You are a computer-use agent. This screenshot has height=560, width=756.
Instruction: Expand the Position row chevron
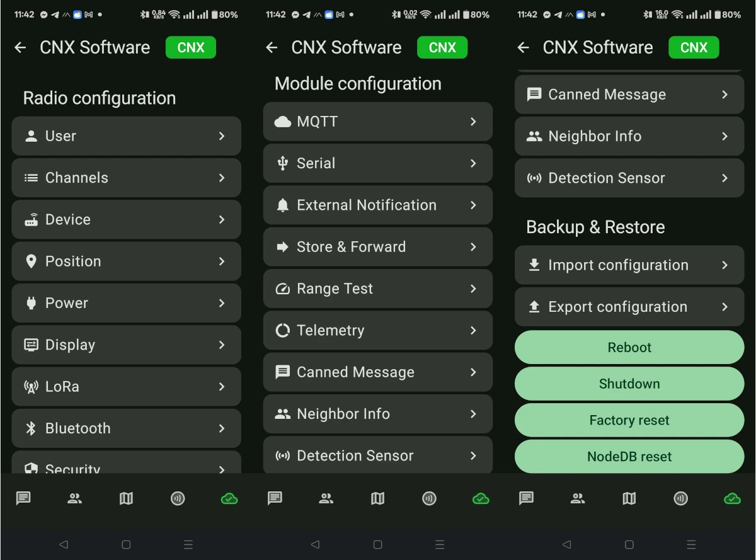(222, 261)
